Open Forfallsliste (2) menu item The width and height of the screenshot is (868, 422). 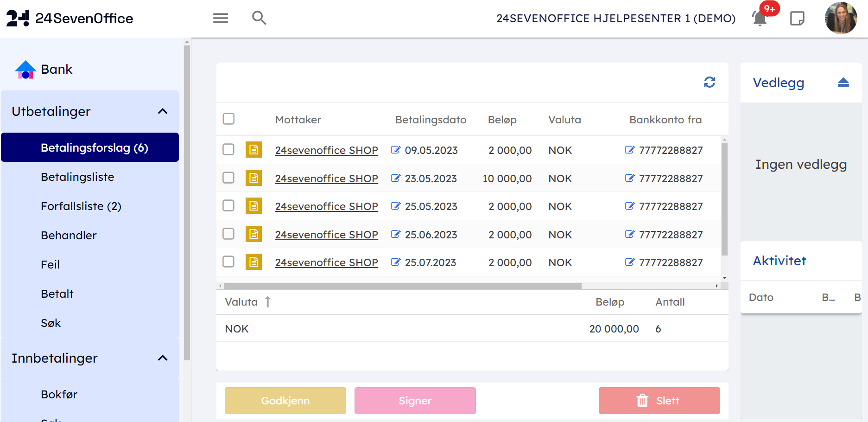point(81,206)
